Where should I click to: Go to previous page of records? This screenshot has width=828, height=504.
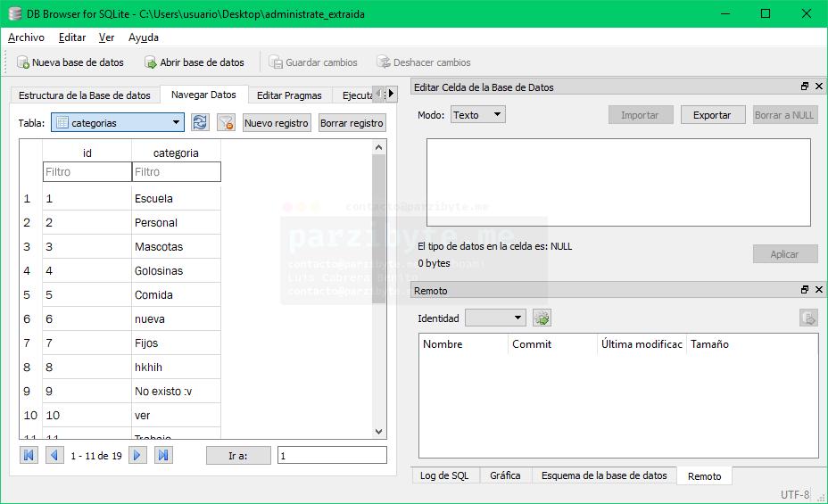point(54,455)
